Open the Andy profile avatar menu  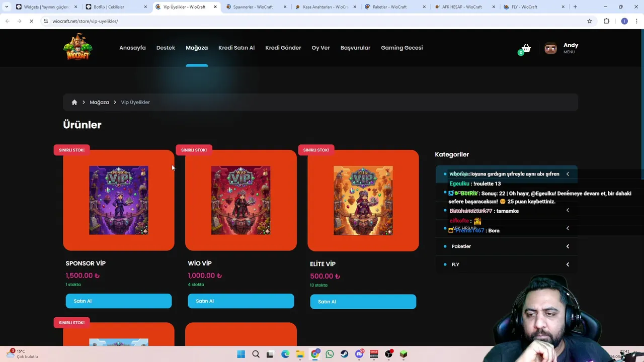tap(550, 48)
